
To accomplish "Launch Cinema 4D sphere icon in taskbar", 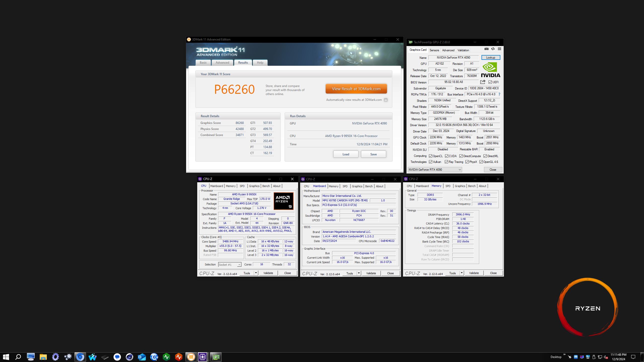I will point(130,357).
